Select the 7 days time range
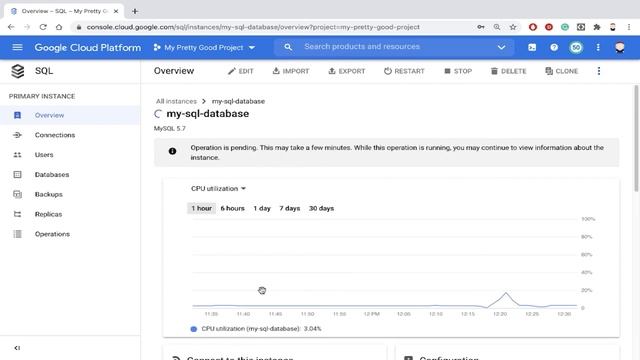This screenshot has width=640, height=360. click(290, 208)
